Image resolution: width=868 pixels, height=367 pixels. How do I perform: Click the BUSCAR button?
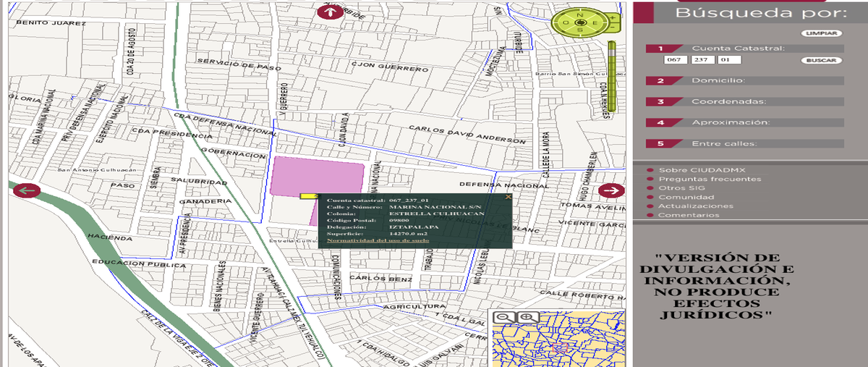pyautogui.click(x=822, y=61)
